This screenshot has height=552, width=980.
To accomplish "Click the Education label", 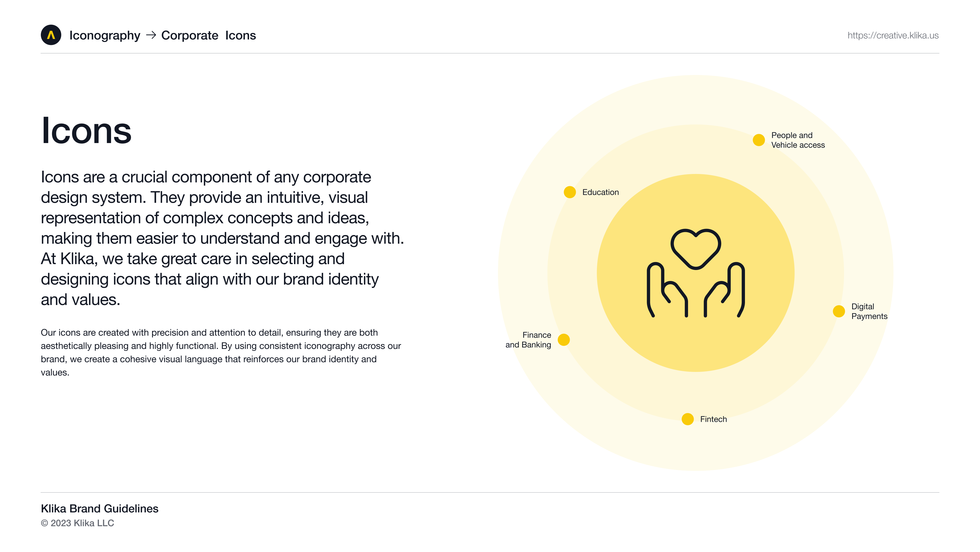I will [600, 192].
